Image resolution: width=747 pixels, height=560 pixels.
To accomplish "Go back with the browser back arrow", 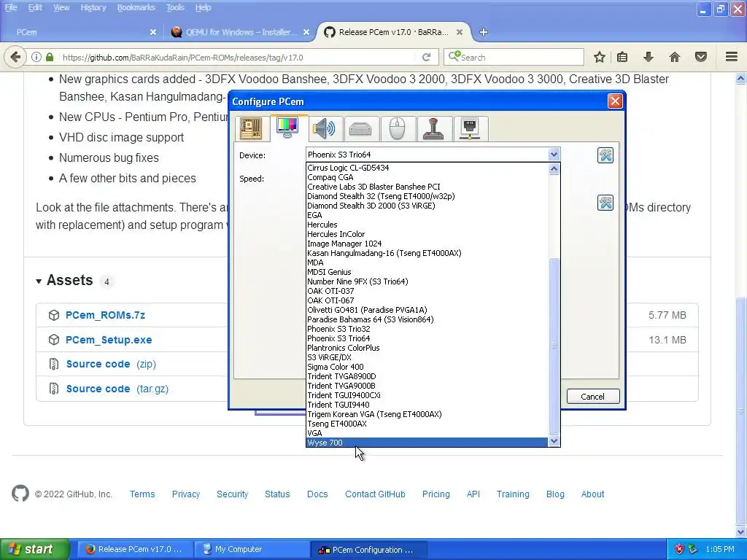I will 15,57.
